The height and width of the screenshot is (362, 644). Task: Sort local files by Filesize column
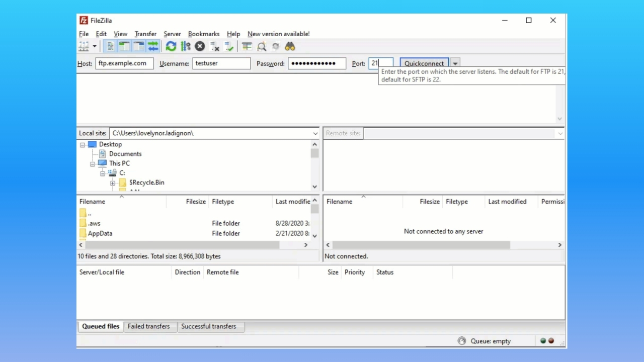coord(187,202)
